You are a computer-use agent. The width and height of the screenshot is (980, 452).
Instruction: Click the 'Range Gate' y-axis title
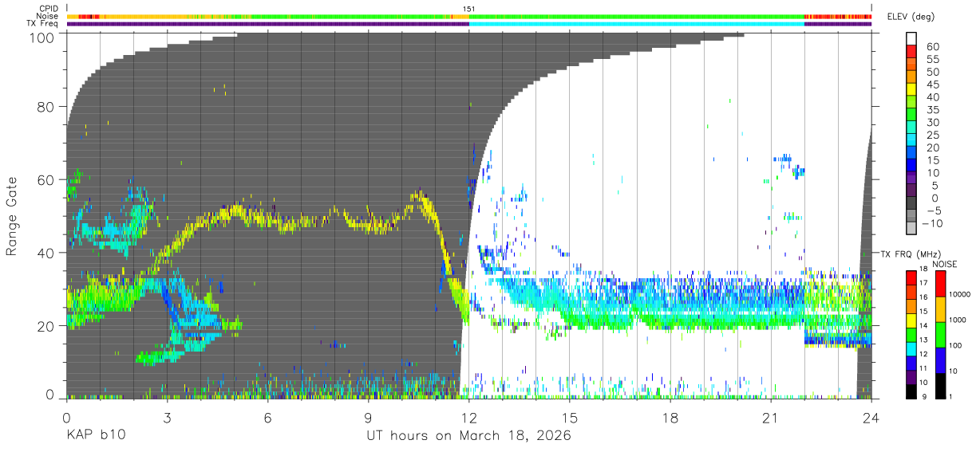12,216
